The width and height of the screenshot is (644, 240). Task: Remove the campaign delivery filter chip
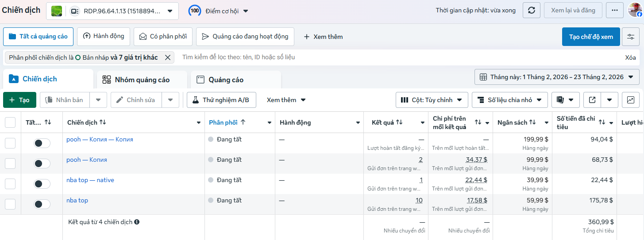168,57
